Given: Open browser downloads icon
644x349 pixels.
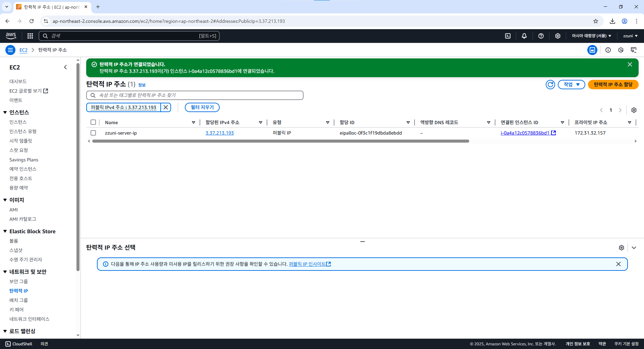Looking at the screenshot, I should pos(612,21).
